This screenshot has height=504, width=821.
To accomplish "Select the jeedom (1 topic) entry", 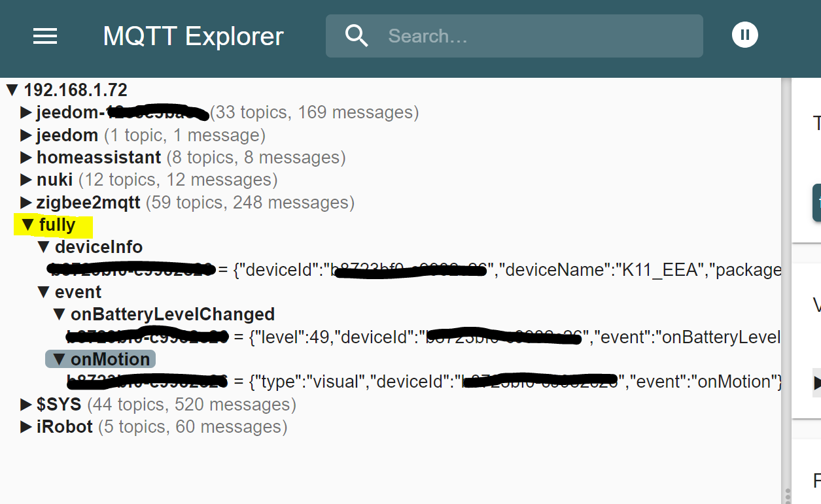I will pyautogui.click(x=67, y=135).
